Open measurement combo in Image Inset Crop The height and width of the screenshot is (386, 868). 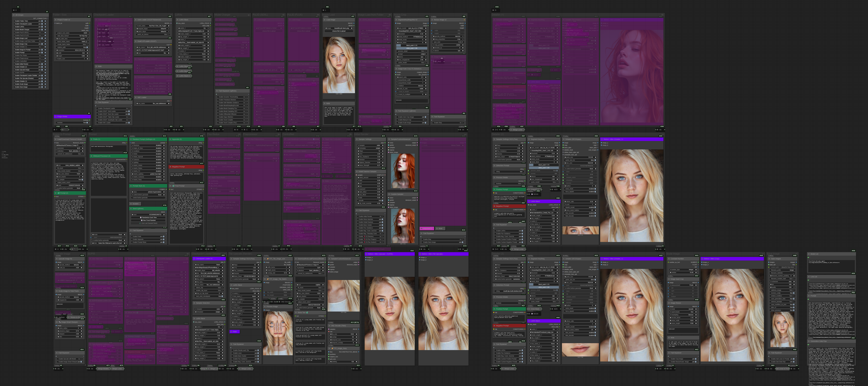(683, 285)
